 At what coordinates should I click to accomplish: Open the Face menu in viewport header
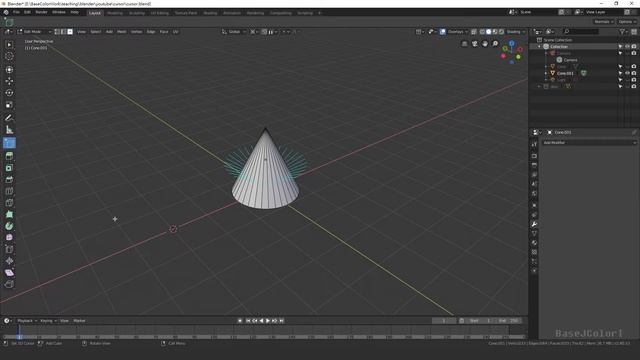164,31
